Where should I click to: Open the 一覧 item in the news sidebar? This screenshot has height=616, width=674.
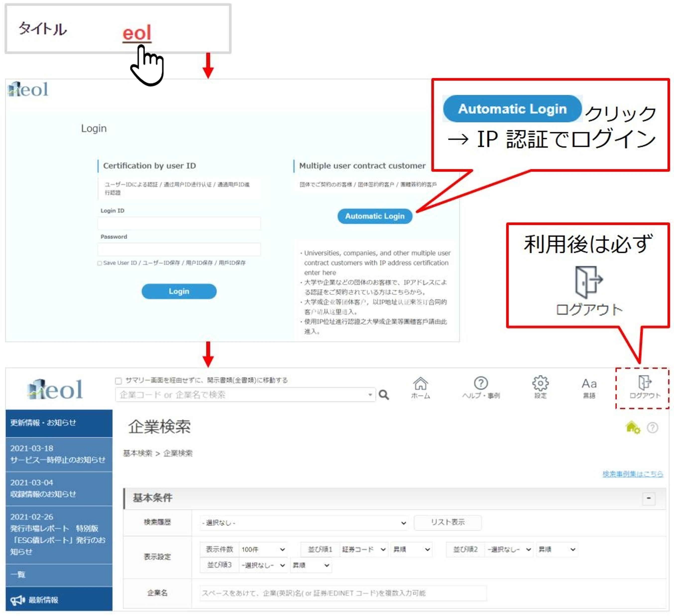click(x=18, y=575)
